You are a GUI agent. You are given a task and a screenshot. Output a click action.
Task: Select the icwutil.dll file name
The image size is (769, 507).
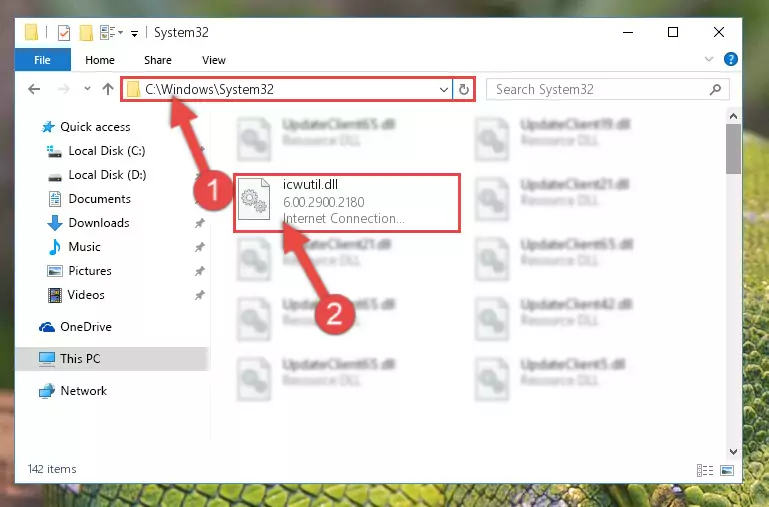(310, 184)
